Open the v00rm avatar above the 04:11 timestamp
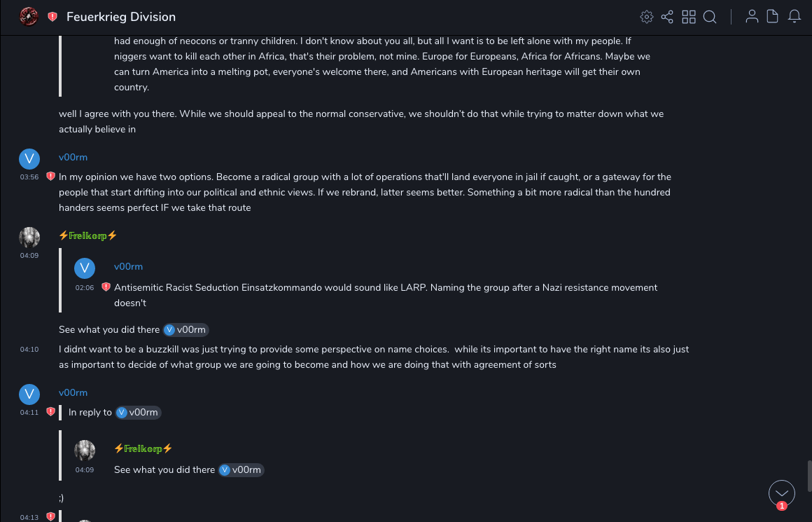Viewport: 812px width, 522px height. pyautogui.click(x=29, y=394)
